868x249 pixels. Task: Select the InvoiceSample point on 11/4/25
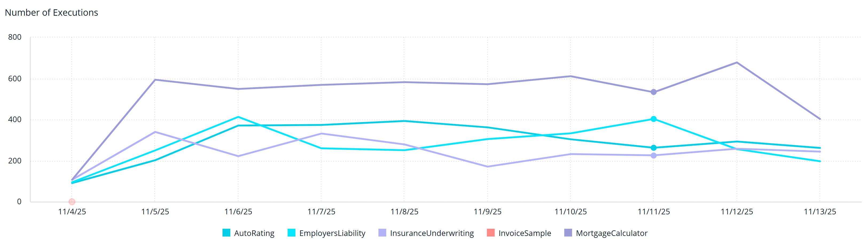(x=72, y=202)
